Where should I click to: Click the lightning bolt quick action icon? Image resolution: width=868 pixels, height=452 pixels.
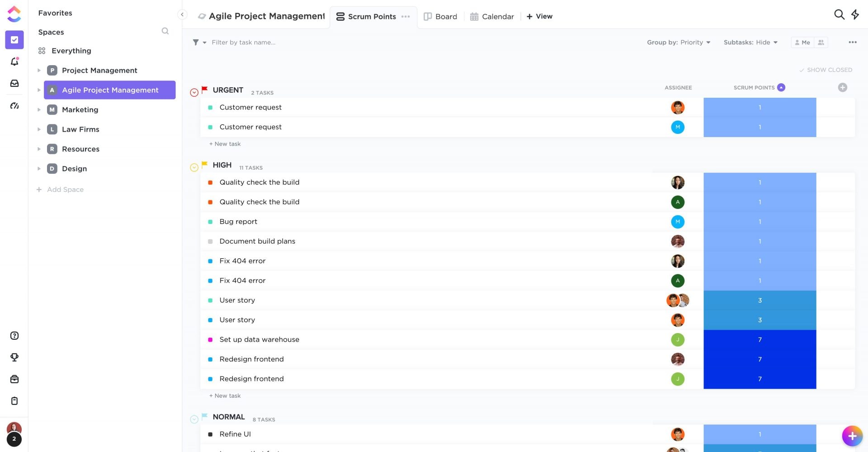tap(855, 14)
